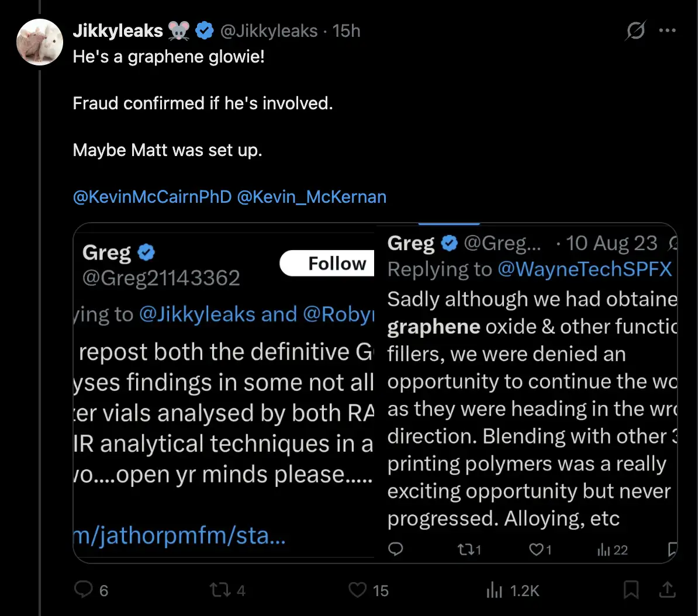Open Jikkyleaks profile avatar picture

tap(40, 41)
